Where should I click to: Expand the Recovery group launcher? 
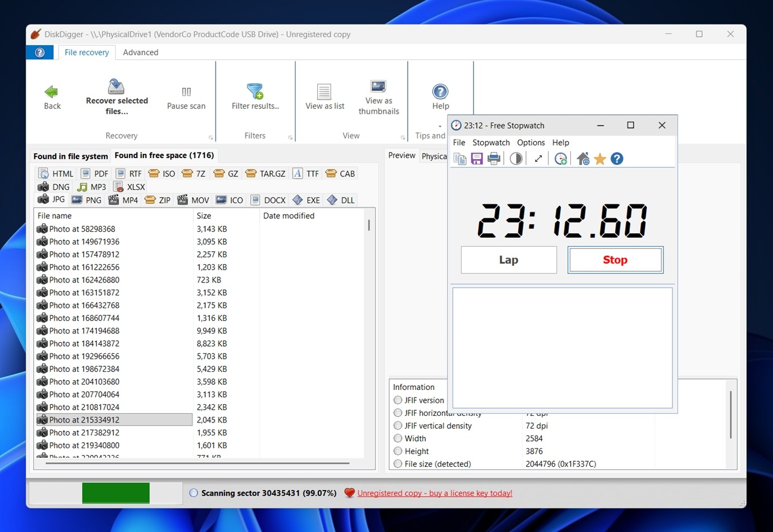pos(211,137)
